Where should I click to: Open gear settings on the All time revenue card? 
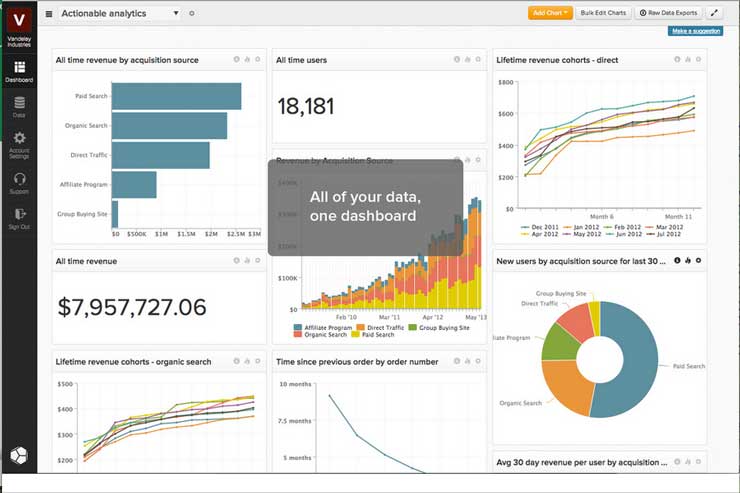point(258,260)
